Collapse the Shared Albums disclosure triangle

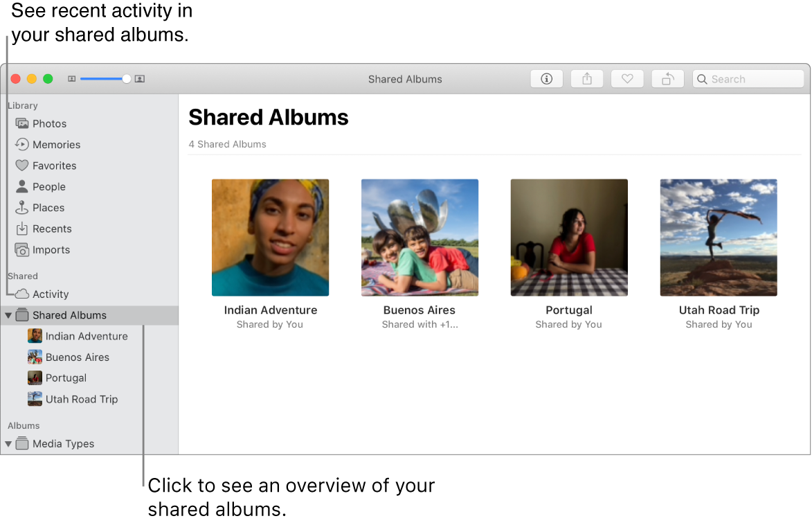[x=8, y=315]
